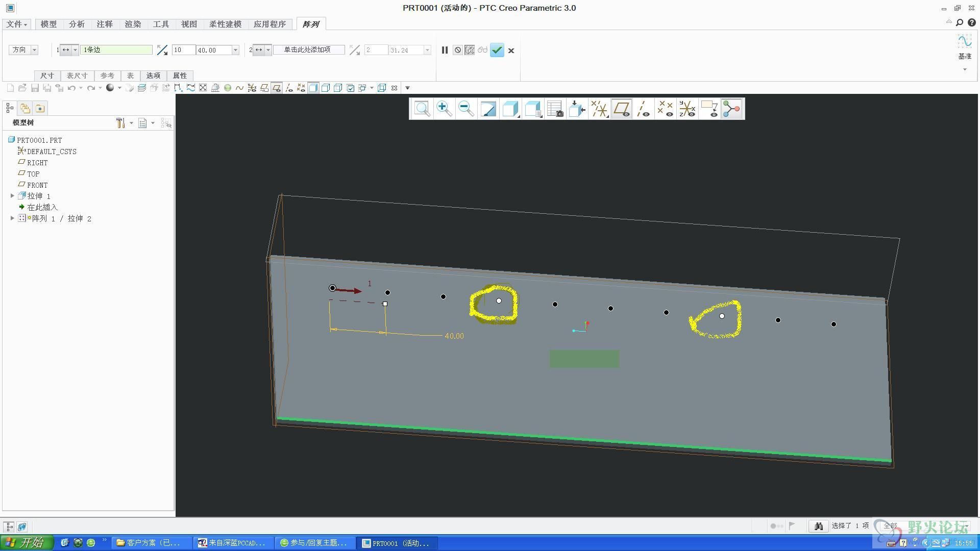Switch to the 分析 ribbon tab
980x551 pixels.
point(77,24)
